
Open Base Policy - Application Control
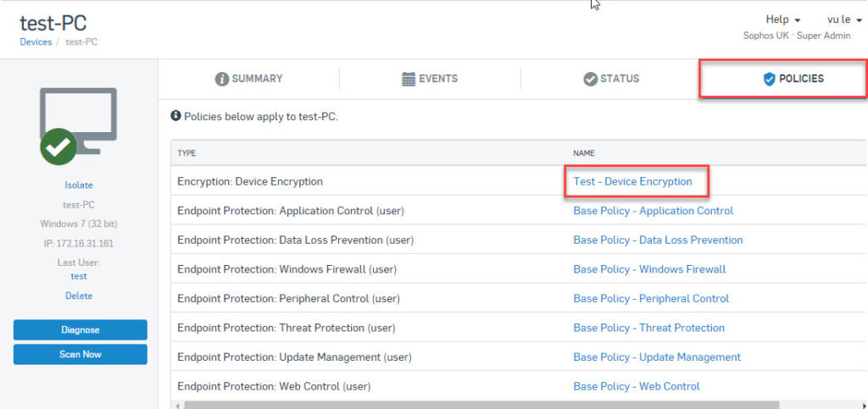click(x=654, y=211)
